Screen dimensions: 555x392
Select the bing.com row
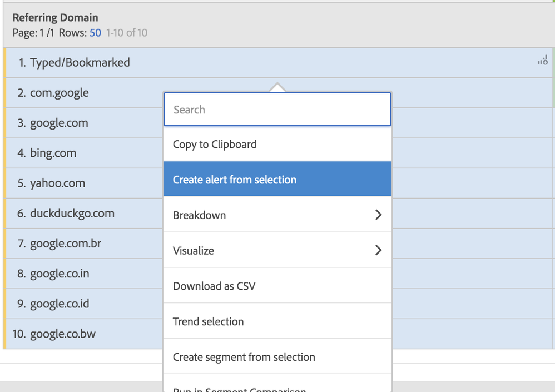(53, 153)
